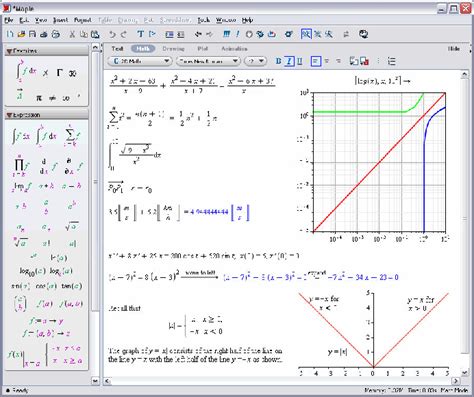474x397 pixels.
Task: Choose the square root palette template
Action: coord(72,226)
